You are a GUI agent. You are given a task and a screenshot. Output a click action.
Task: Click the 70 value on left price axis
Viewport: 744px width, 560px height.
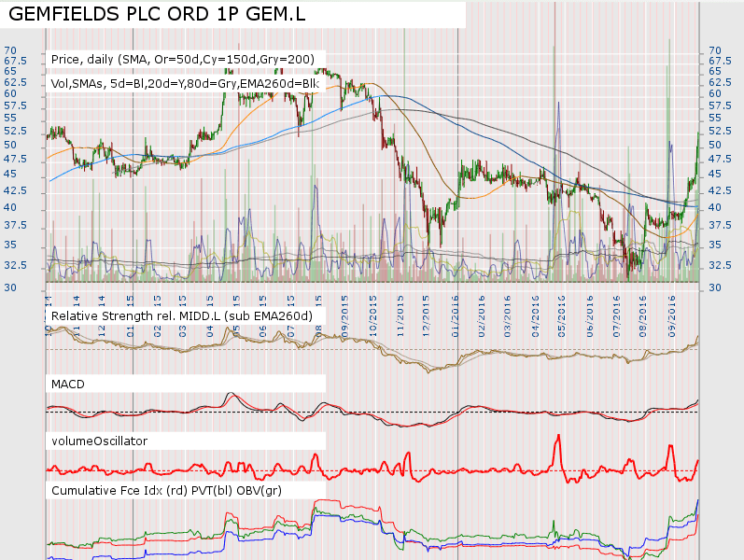click(10, 50)
